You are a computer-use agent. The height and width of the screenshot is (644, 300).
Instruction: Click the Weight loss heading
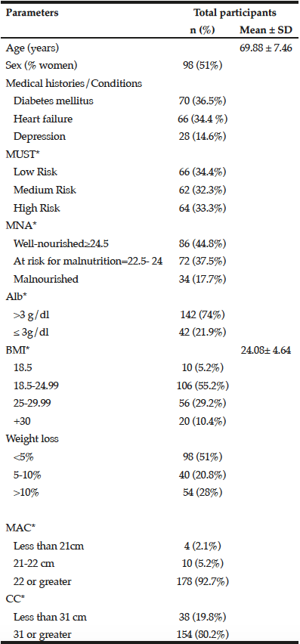click(x=32, y=438)
